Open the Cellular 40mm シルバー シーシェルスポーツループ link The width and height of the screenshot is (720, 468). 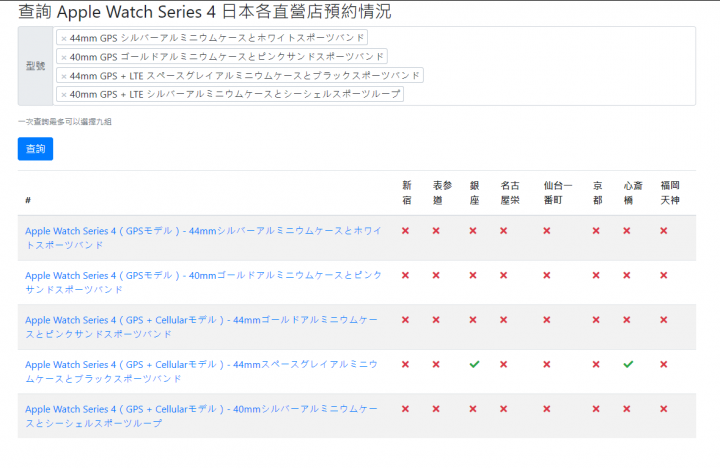pos(202,416)
